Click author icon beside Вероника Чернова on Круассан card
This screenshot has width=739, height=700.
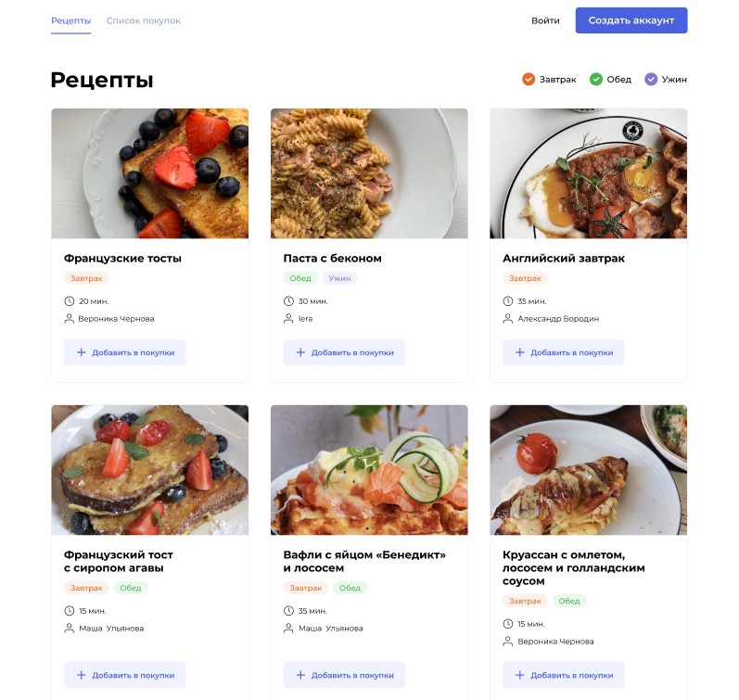click(x=508, y=641)
